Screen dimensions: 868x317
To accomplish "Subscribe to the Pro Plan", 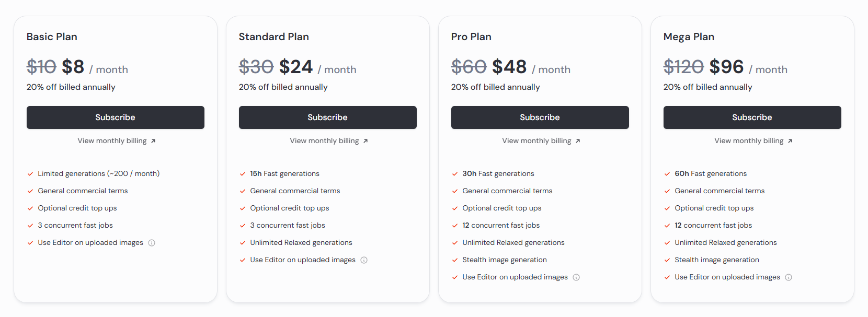I will pyautogui.click(x=540, y=118).
